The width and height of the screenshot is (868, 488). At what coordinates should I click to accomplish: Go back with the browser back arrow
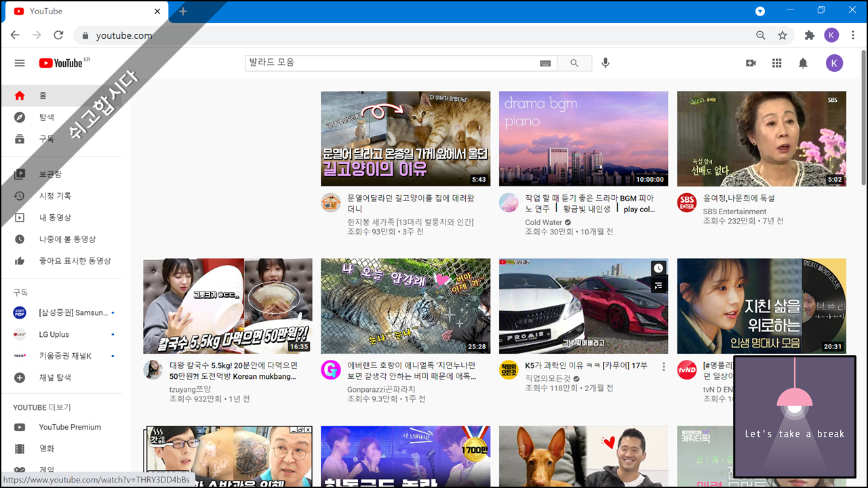(x=15, y=35)
